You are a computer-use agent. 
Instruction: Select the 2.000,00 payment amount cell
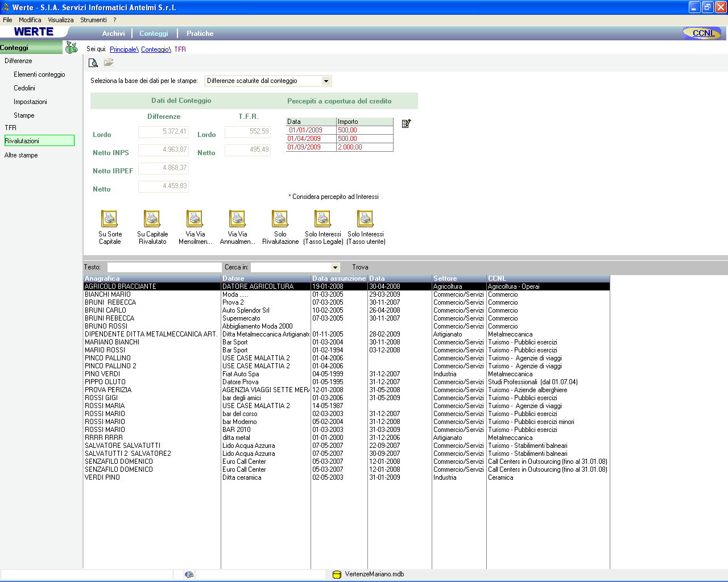[365, 147]
